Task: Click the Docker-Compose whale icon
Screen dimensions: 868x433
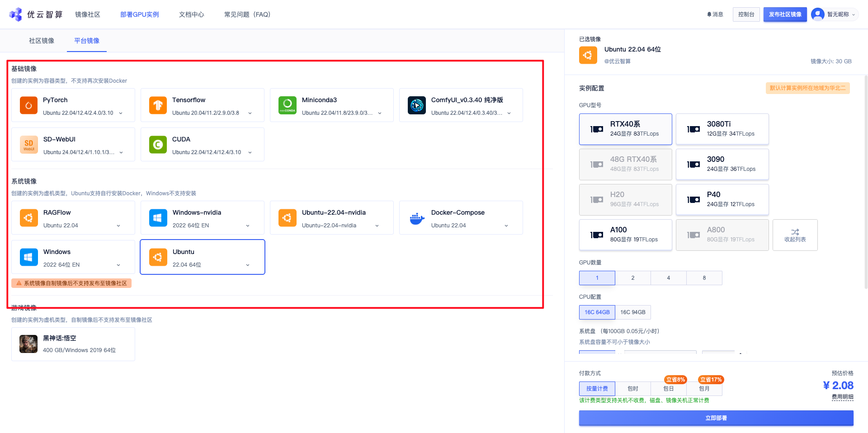Action: (x=416, y=218)
